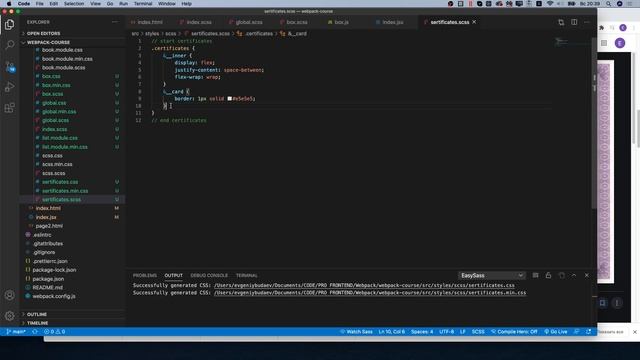Viewport: 640px width, 360px height.
Task: Click the SCSS language mode in status bar
Action: 478,332
